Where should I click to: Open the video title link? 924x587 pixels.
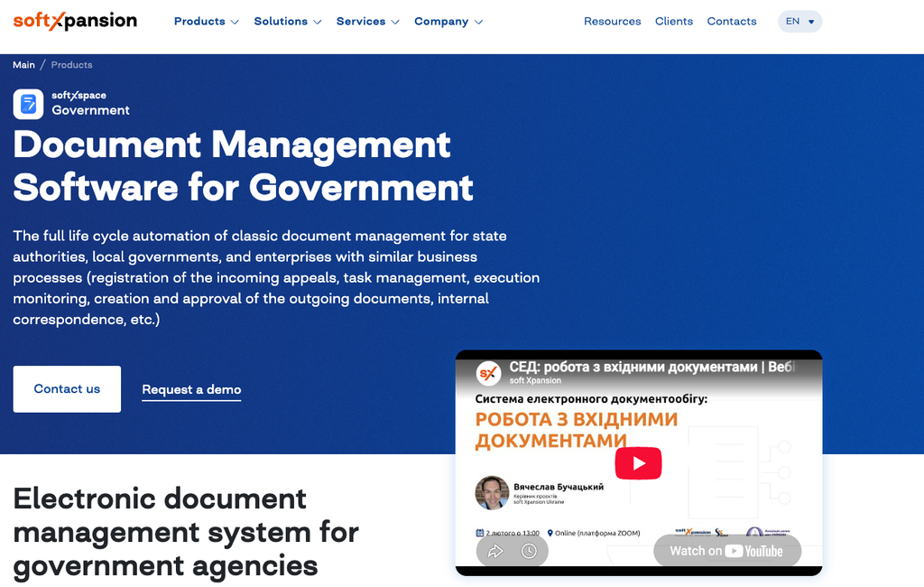651,367
